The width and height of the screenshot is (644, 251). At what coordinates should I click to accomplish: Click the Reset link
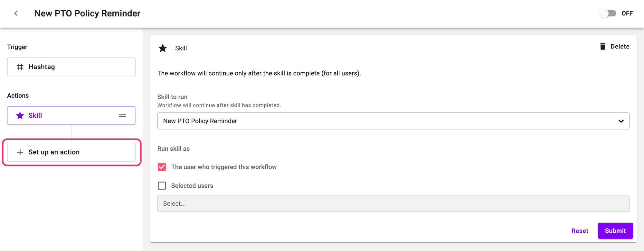[580, 231]
